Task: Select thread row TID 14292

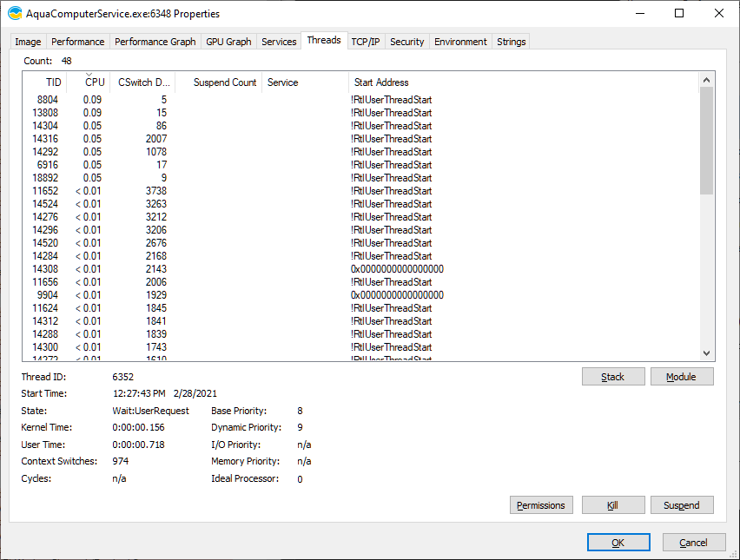Action: (360, 152)
